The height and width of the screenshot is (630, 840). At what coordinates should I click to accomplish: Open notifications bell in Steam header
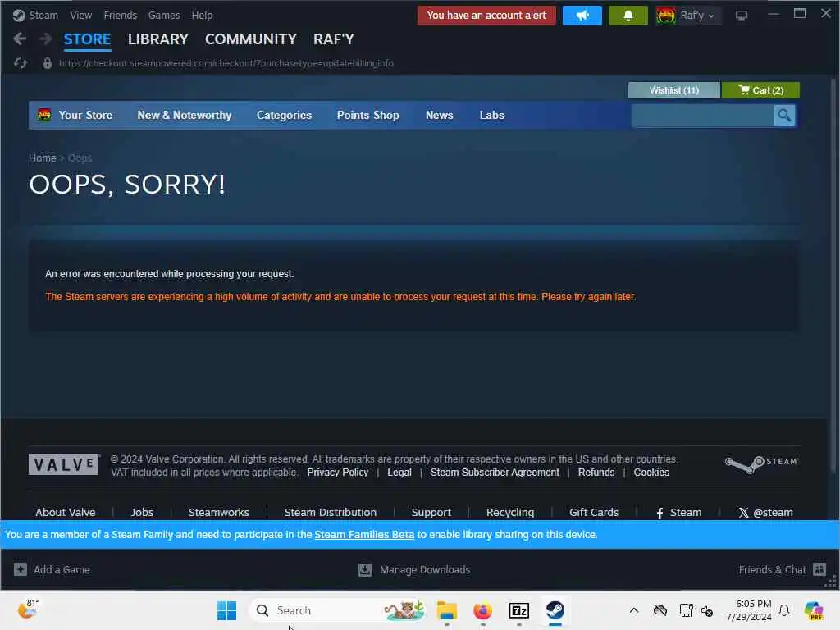click(x=628, y=16)
